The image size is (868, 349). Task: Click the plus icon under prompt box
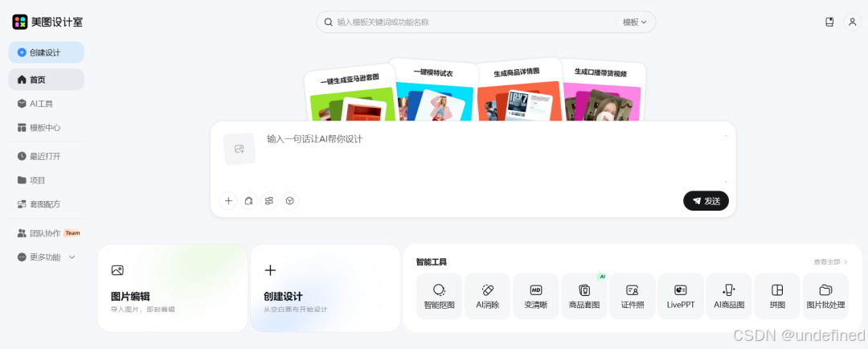[228, 200]
